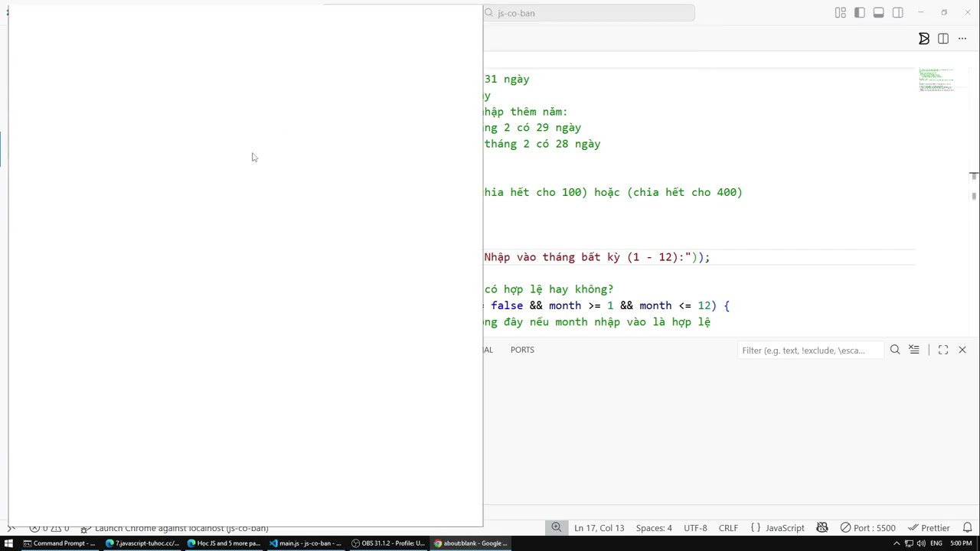Click the panel Filter text field
Screen dimensions: 980x551
point(809,350)
